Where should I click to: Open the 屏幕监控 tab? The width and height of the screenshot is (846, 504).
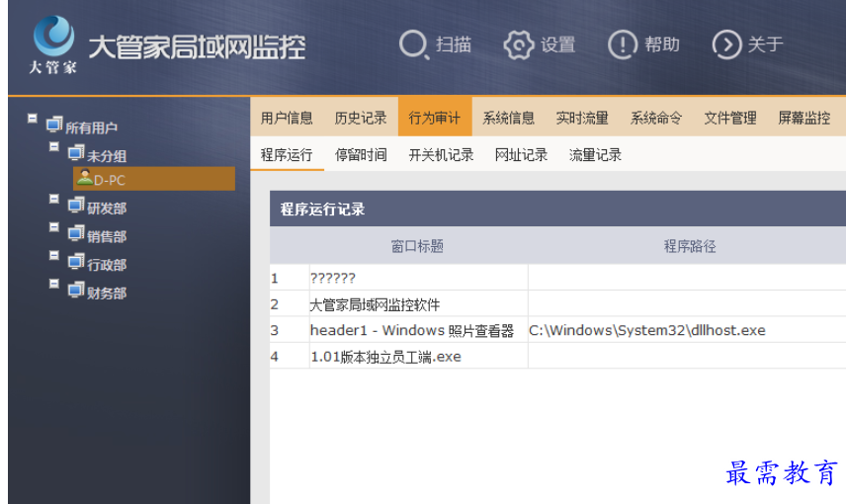(804, 118)
